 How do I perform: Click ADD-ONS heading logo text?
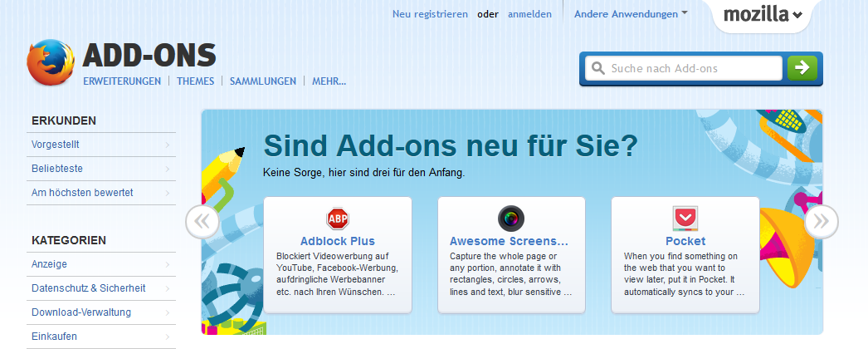(x=149, y=55)
